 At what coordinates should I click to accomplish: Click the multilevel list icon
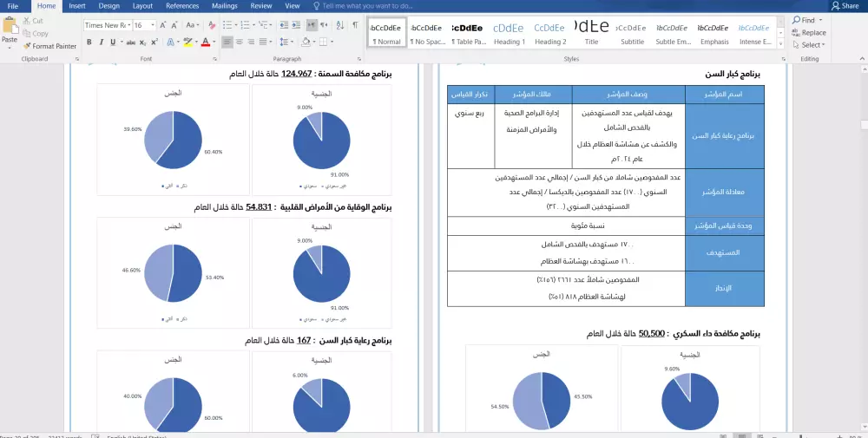pyautogui.click(x=264, y=25)
